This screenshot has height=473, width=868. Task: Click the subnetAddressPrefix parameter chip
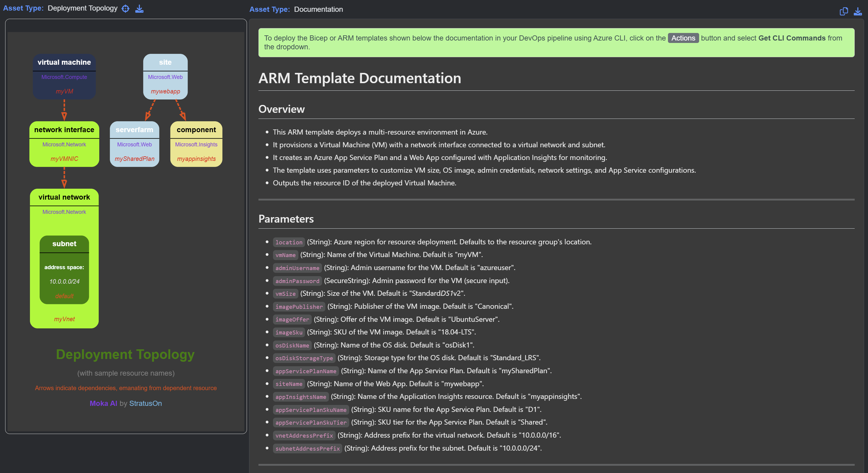tap(307, 449)
